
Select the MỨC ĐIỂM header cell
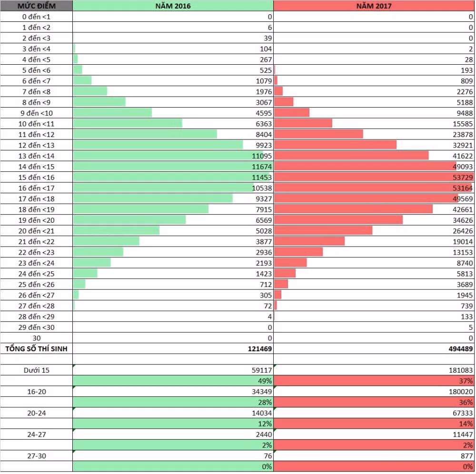point(37,6)
